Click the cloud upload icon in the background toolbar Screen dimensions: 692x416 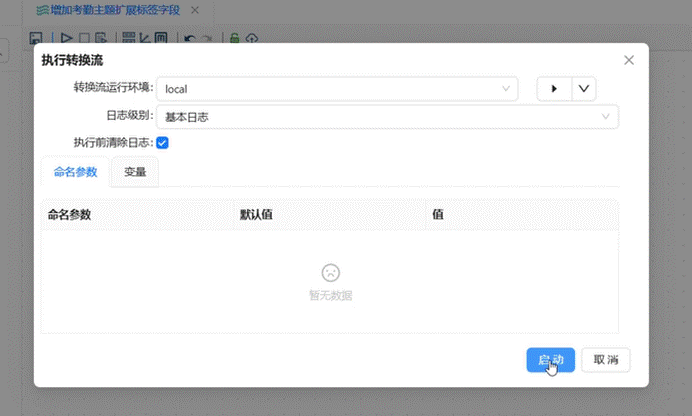click(x=252, y=38)
